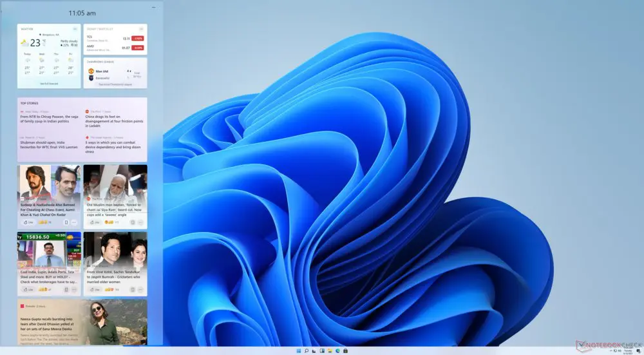The width and height of the screenshot is (644, 355).
Task: Click the See full forecast link
Action: pyautogui.click(x=49, y=84)
